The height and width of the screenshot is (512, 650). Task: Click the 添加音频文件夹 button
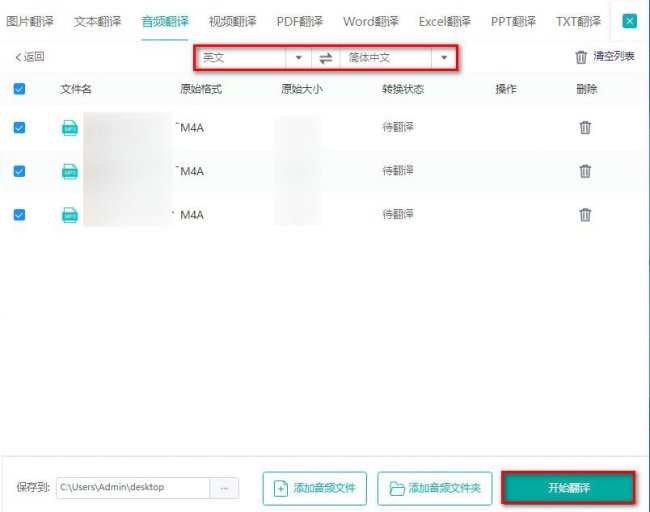(x=435, y=488)
